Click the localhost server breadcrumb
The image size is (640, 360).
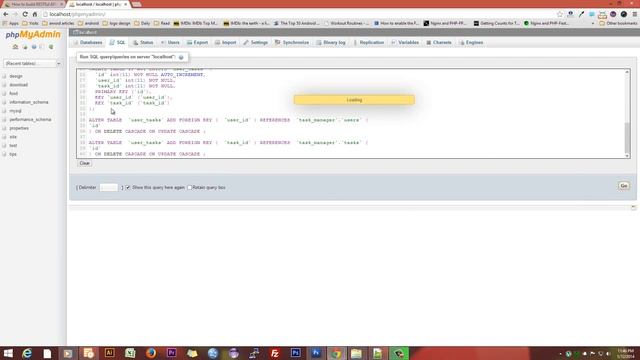84,32
